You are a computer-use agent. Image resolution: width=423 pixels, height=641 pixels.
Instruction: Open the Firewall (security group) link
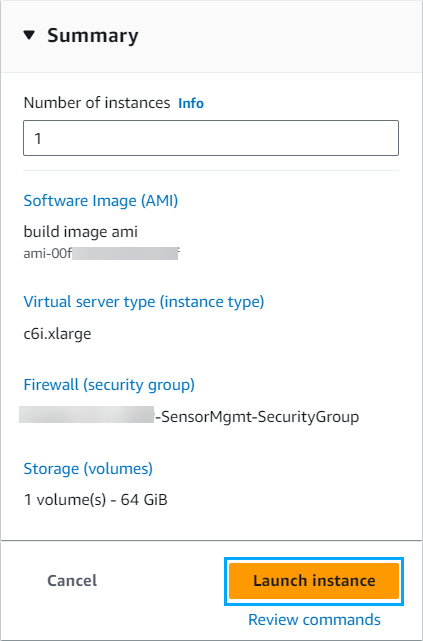(x=109, y=385)
